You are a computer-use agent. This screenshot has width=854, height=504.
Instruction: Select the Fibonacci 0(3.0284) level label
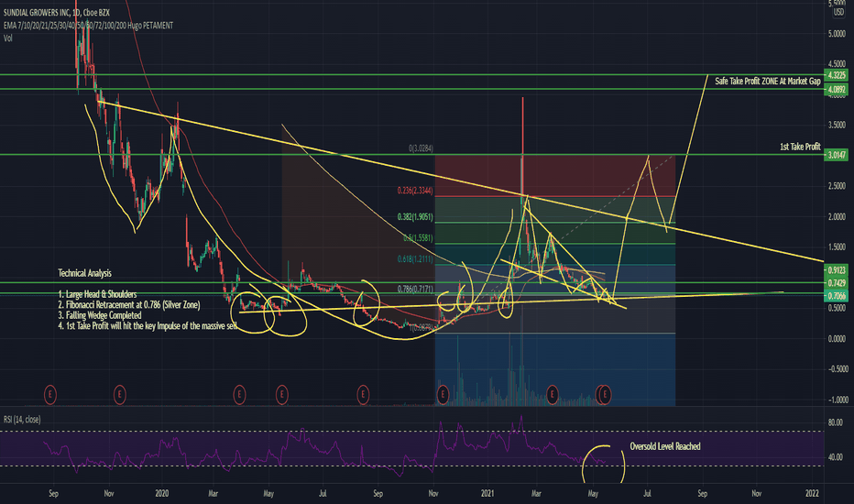point(421,148)
